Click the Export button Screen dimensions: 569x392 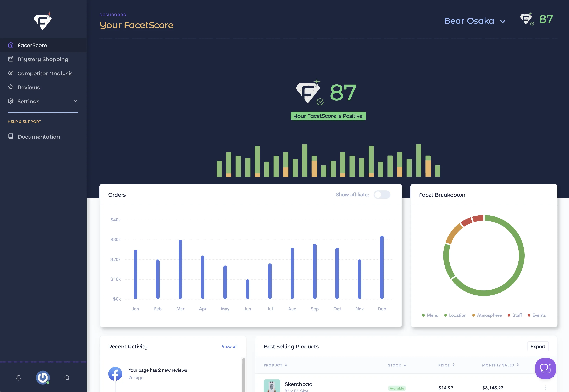(537, 346)
